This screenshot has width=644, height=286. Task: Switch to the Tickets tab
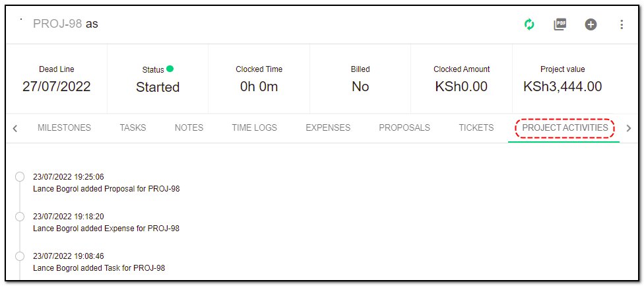[476, 127]
